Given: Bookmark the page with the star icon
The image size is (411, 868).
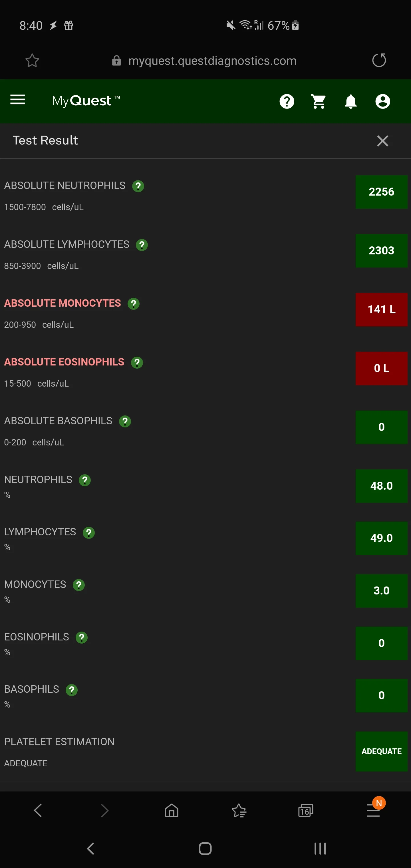Looking at the screenshot, I should point(32,61).
